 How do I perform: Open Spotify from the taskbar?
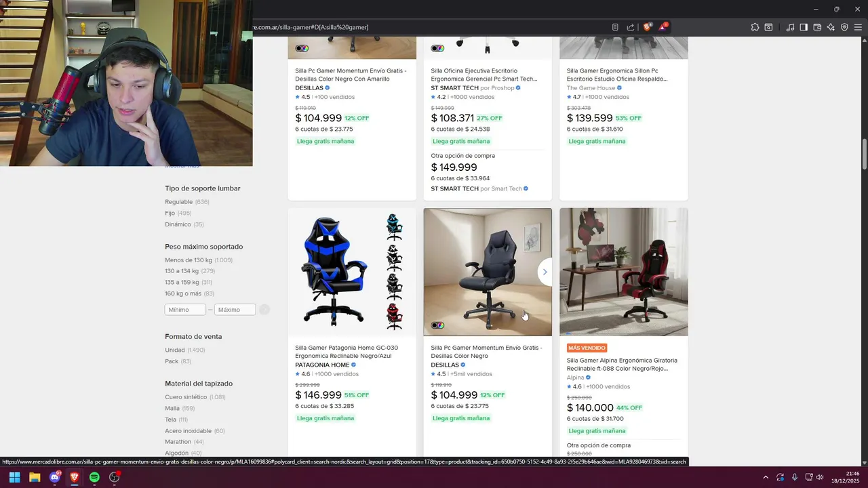(94, 477)
